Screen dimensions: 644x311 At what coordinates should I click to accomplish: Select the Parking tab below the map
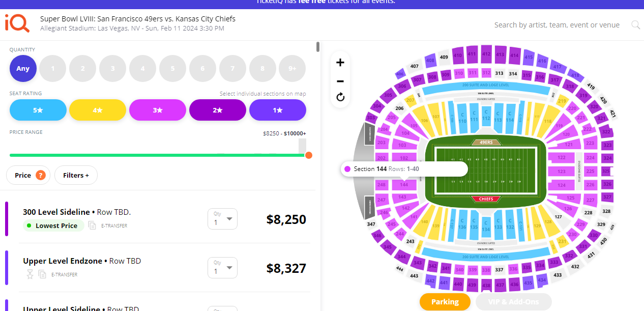[x=445, y=302]
